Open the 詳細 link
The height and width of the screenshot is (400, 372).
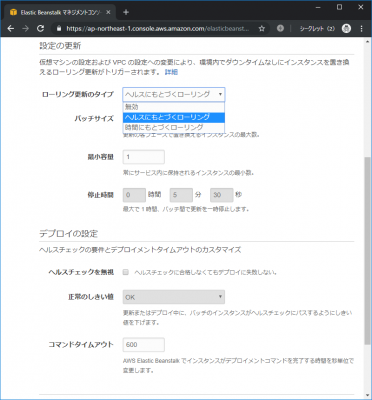171,72
